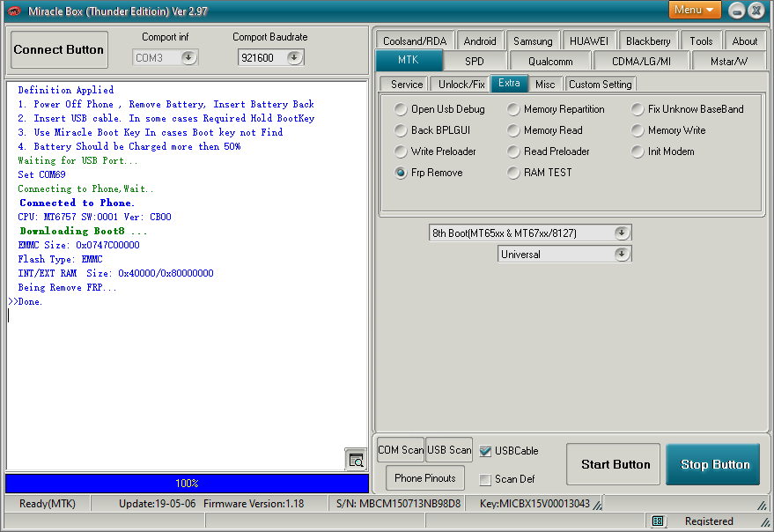
Task: Switch to the CDMA/LG/MI tab
Action: 641,62
